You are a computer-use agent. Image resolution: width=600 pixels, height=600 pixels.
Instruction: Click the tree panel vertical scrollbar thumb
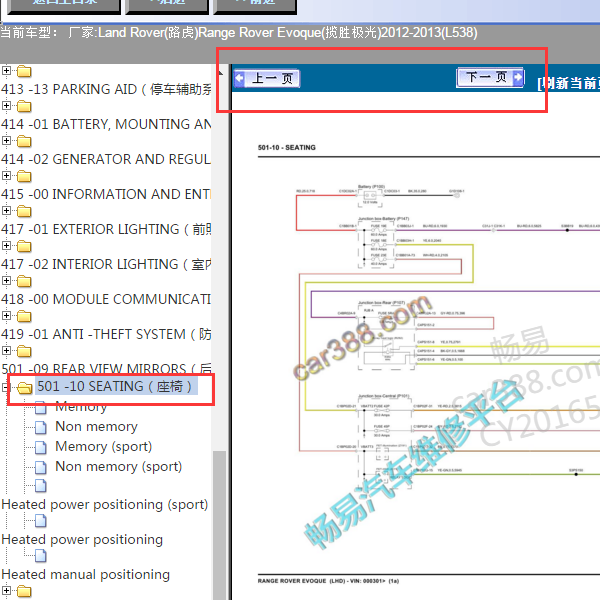pos(220,525)
